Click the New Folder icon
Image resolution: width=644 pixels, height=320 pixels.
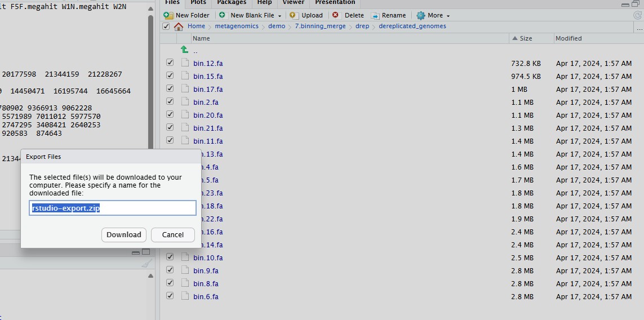(x=168, y=15)
